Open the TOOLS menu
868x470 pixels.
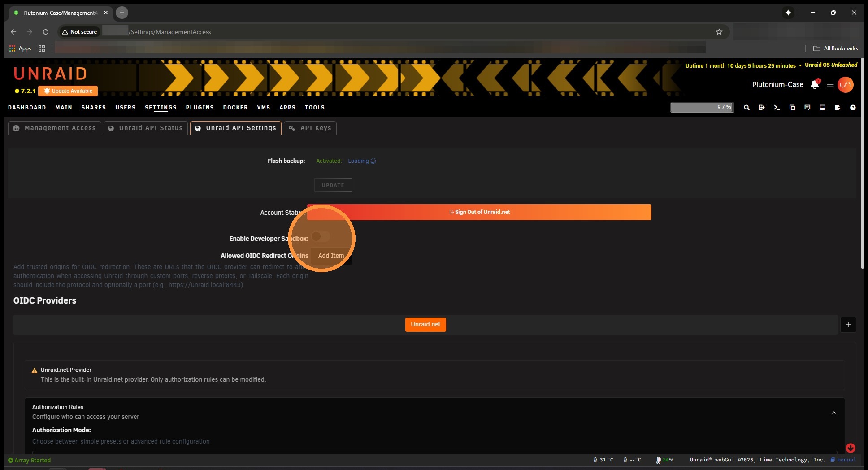(315, 108)
